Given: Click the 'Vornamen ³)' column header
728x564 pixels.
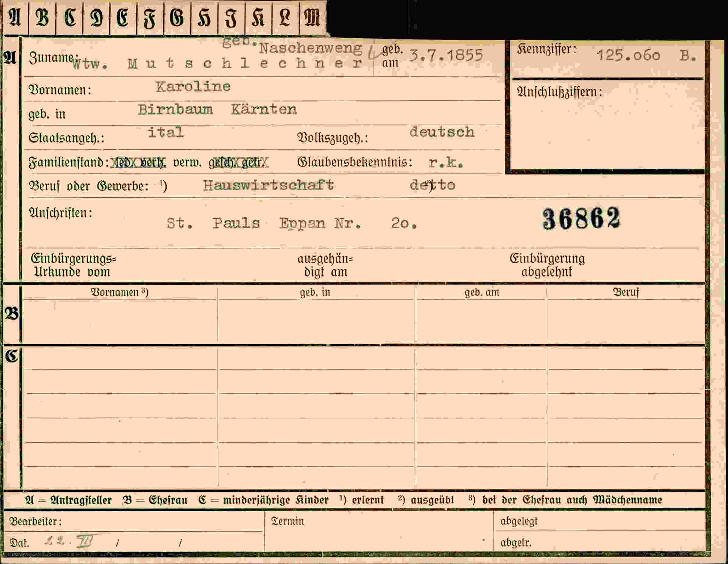Looking at the screenshot, I should click(120, 292).
